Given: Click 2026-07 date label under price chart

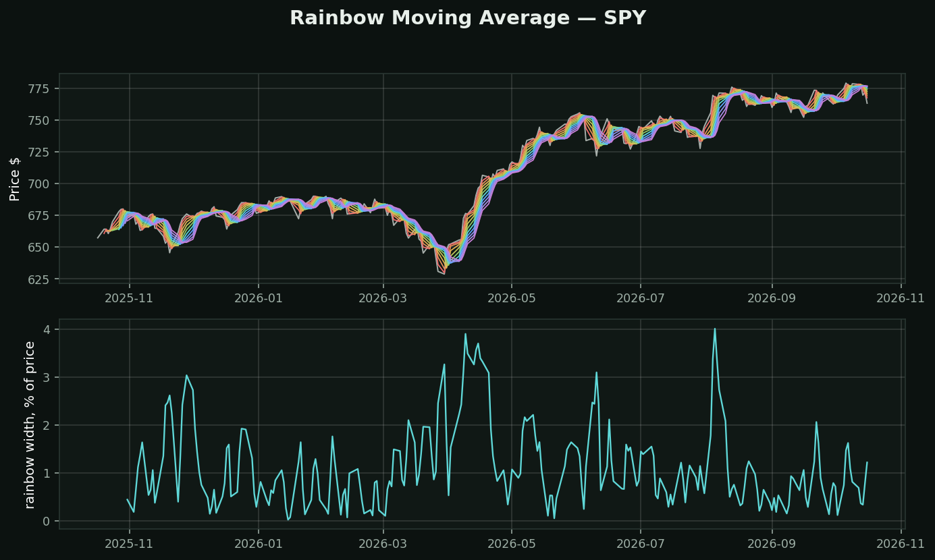Looking at the screenshot, I should click(640, 298).
